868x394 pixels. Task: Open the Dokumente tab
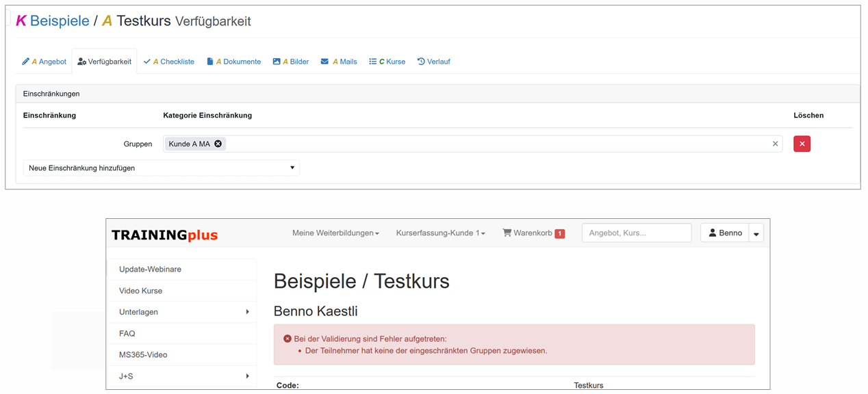click(234, 62)
